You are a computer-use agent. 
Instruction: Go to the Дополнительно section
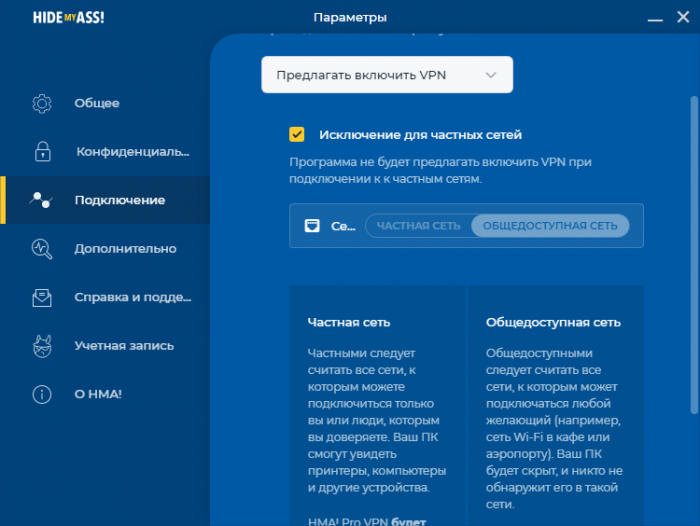105,249
